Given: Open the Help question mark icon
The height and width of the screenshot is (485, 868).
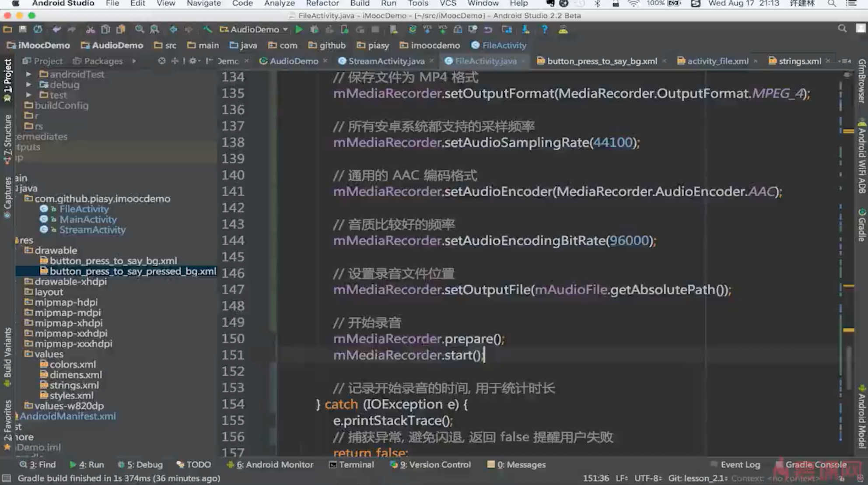Looking at the screenshot, I should click(x=544, y=29).
